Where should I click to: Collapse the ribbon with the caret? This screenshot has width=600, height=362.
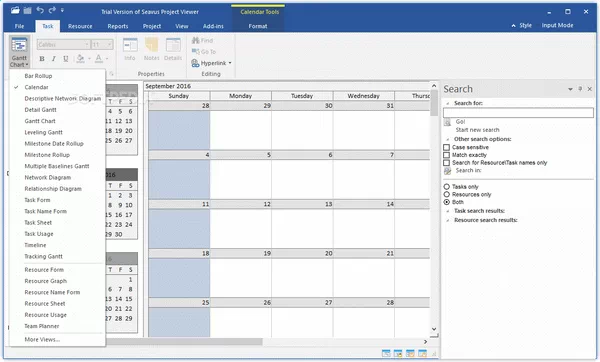tap(514, 26)
